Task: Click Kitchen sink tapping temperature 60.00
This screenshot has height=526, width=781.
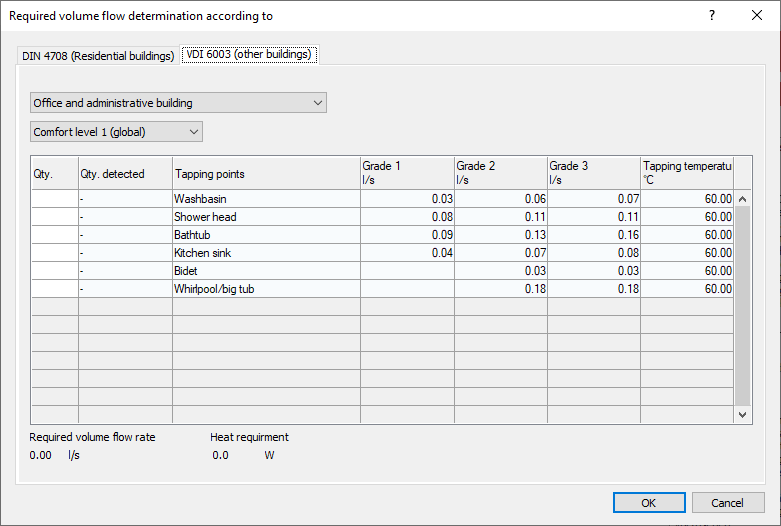Action: tap(687, 253)
